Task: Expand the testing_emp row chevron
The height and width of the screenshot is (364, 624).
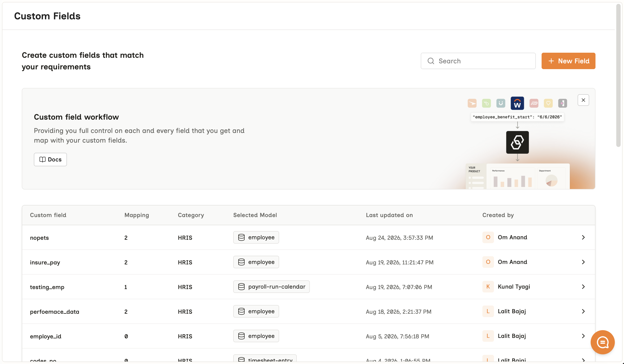Action: [583, 287]
